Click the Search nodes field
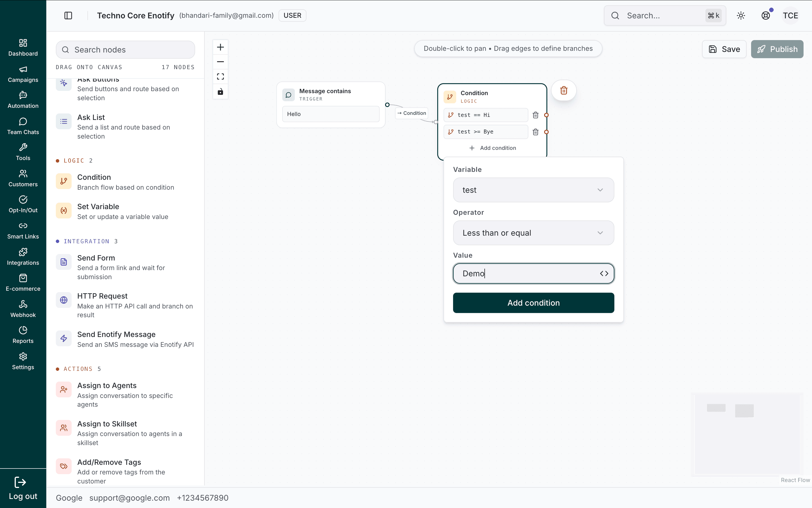The height and width of the screenshot is (508, 812). point(125,50)
